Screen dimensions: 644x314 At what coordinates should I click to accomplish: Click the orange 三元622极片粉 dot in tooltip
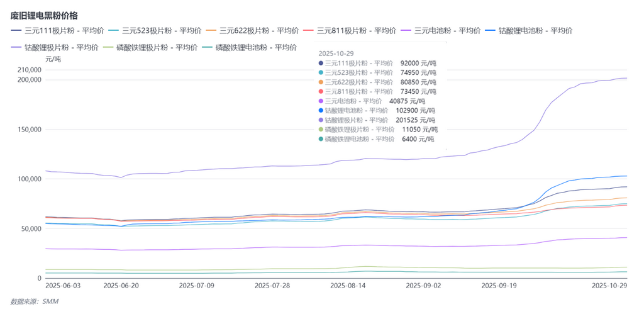click(321, 82)
